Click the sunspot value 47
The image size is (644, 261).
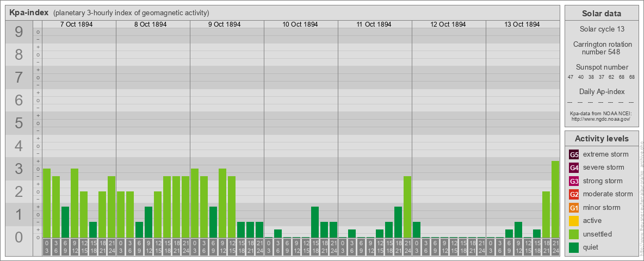[571, 77]
